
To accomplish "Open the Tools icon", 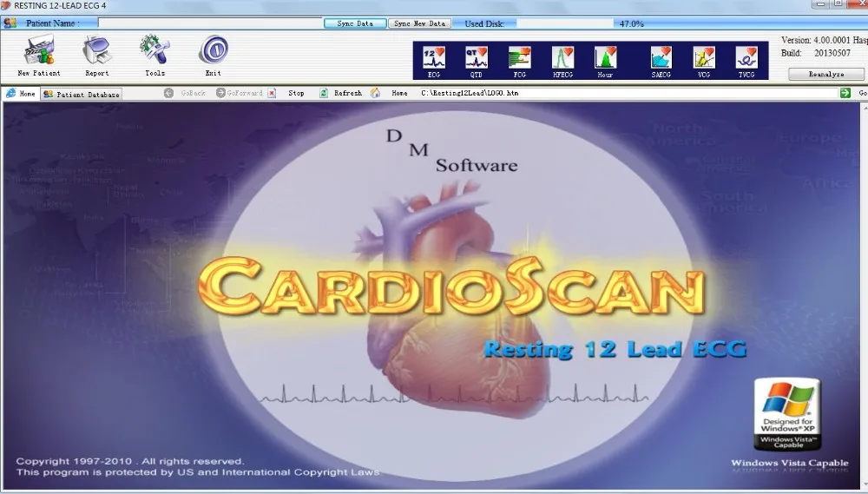I will coord(155,55).
